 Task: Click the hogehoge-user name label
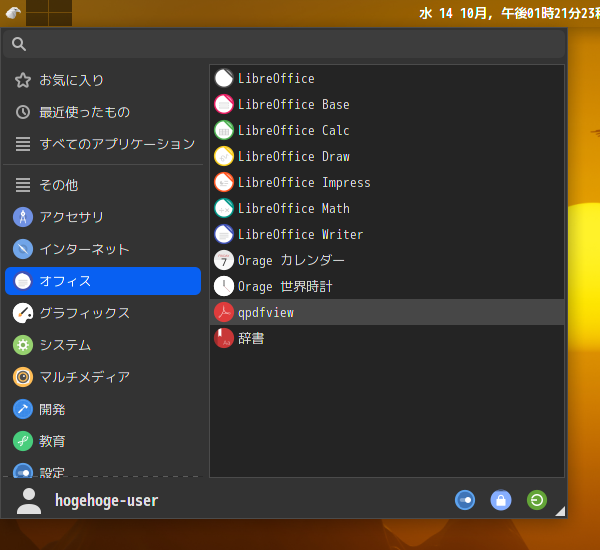tap(106, 500)
